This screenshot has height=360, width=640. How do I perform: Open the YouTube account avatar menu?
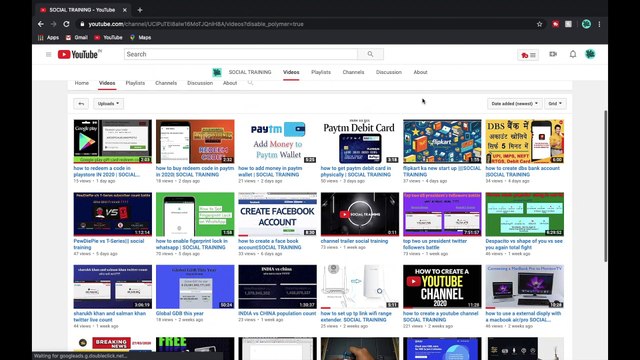pos(590,54)
